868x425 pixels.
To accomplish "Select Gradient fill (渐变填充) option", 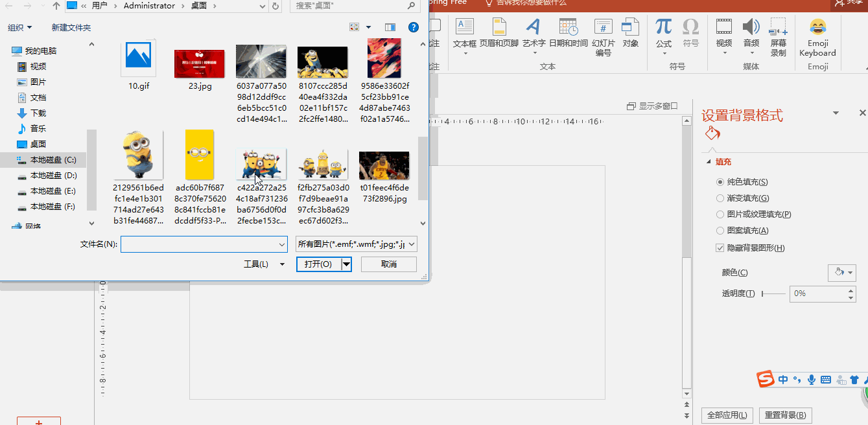I will [742, 198].
